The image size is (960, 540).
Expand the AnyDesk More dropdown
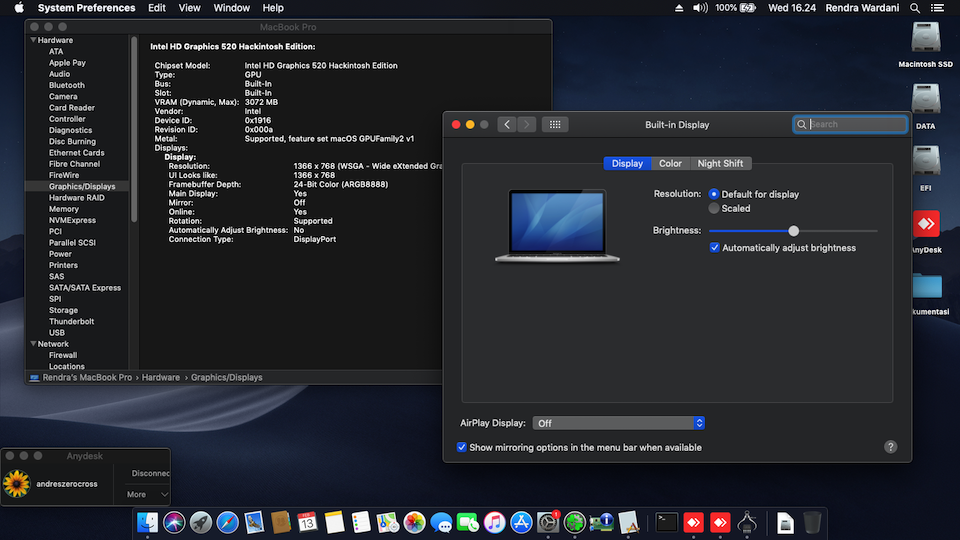point(147,494)
